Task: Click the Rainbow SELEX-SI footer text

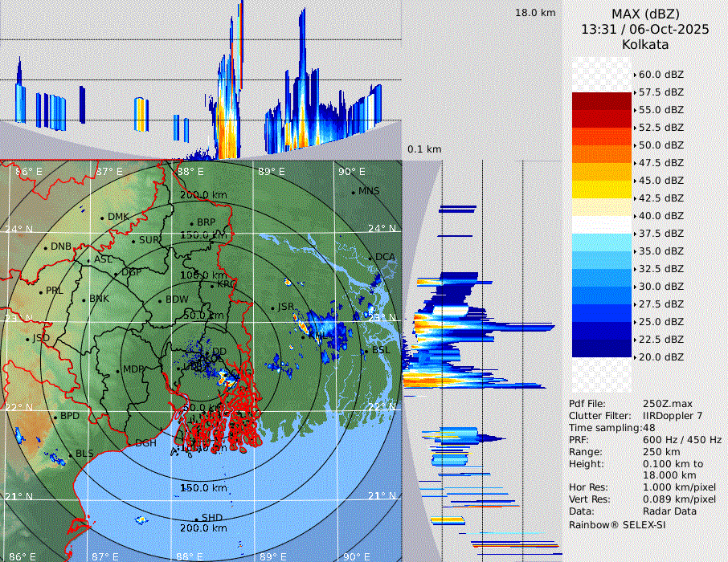Action: pyautogui.click(x=617, y=524)
